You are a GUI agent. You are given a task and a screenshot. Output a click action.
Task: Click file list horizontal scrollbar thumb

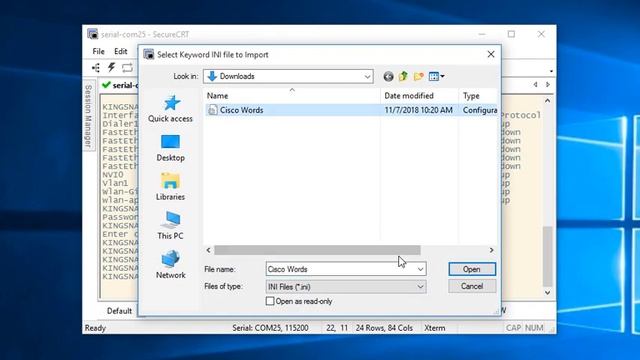click(x=317, y=250)
